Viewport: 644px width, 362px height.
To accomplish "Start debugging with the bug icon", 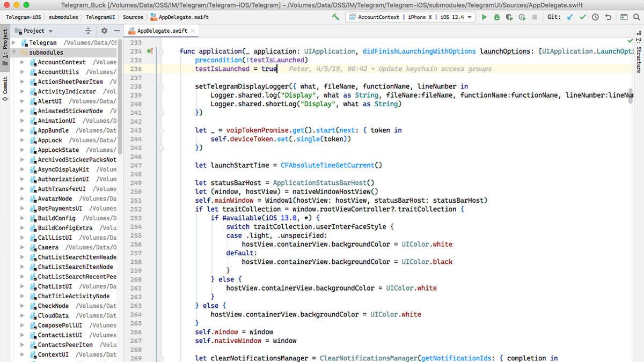I will (496, 17).
